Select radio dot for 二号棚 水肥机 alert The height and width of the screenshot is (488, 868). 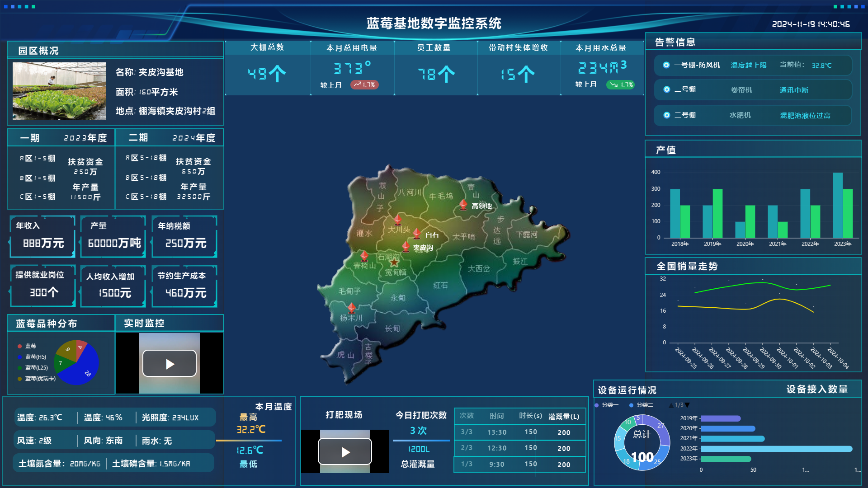666,115
